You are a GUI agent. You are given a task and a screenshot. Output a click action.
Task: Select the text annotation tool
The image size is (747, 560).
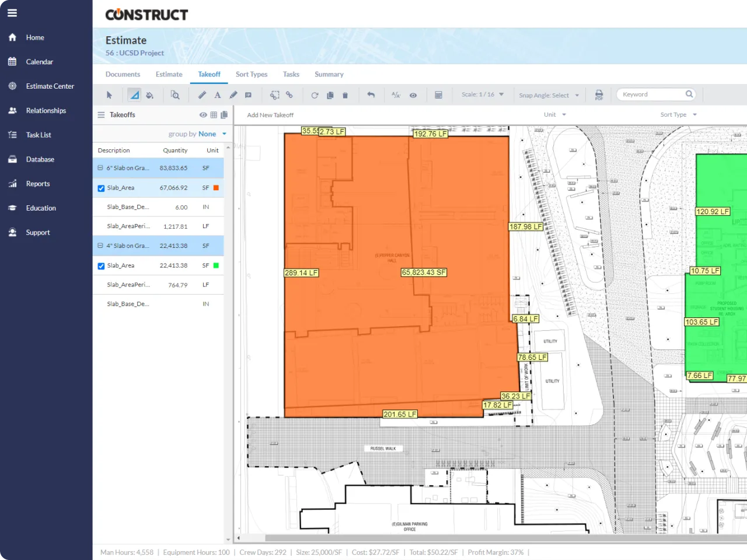pos(218,95)
